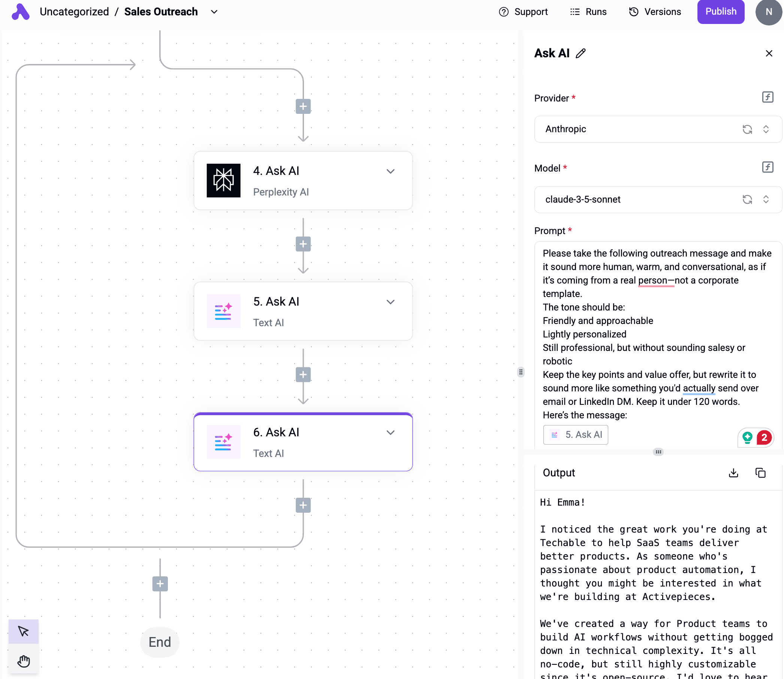
Task: Expand options for step 4. Ask AI
Action: click(x=391, y=171)
